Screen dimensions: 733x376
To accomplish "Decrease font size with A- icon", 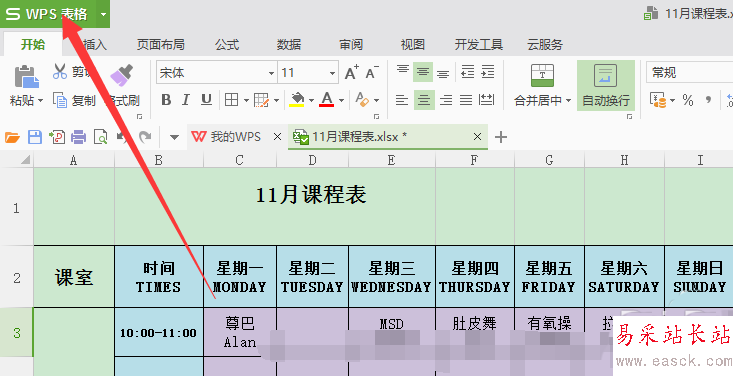I will (372, 72).
